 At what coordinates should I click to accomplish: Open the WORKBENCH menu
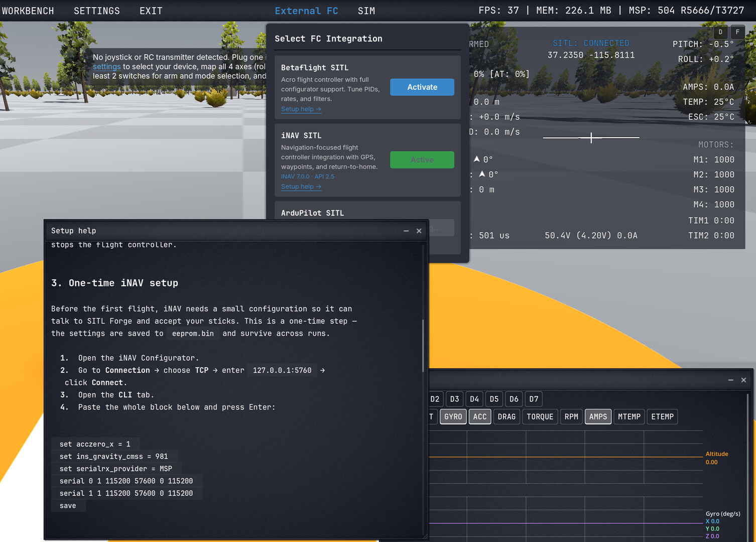click(x=28, y=11)
